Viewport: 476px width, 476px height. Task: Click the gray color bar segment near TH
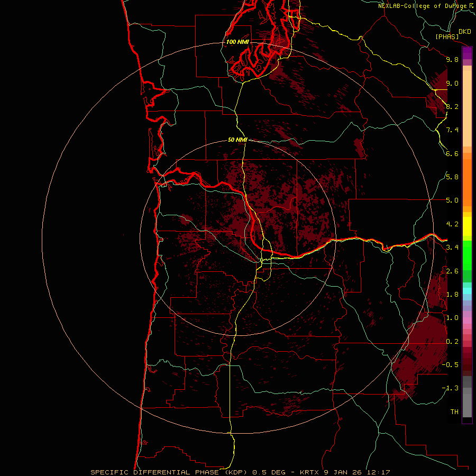(467, 406)
